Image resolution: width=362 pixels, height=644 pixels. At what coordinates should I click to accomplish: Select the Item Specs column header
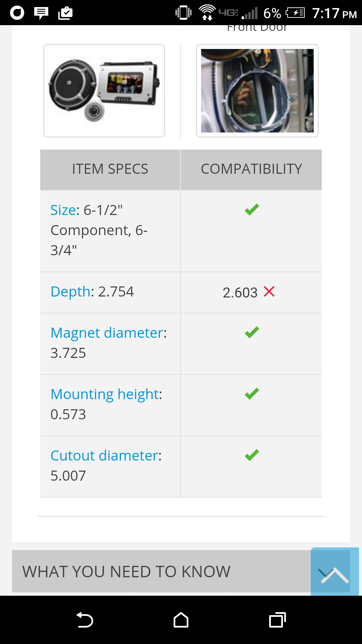pyautogui.click(x=110, y=169)
